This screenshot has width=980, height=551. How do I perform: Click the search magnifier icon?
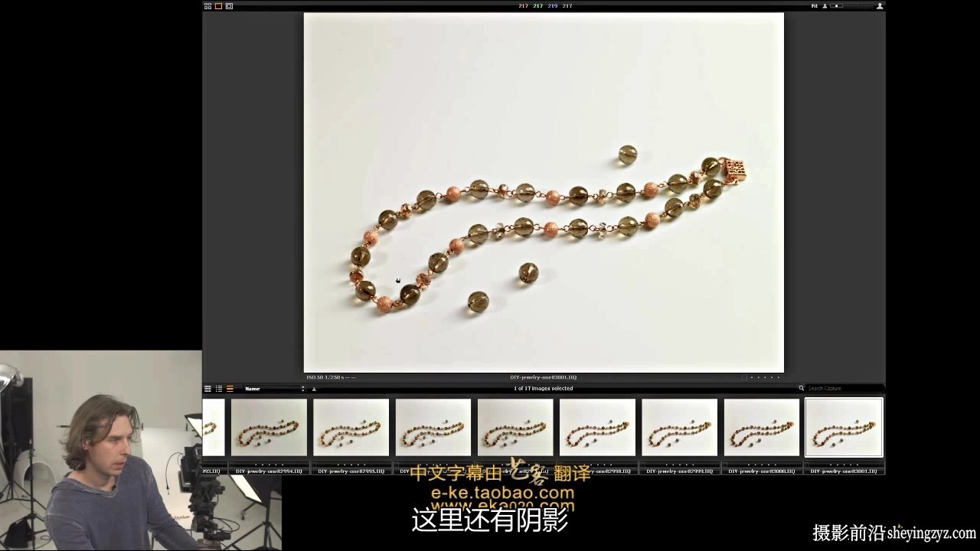(802, 389)
